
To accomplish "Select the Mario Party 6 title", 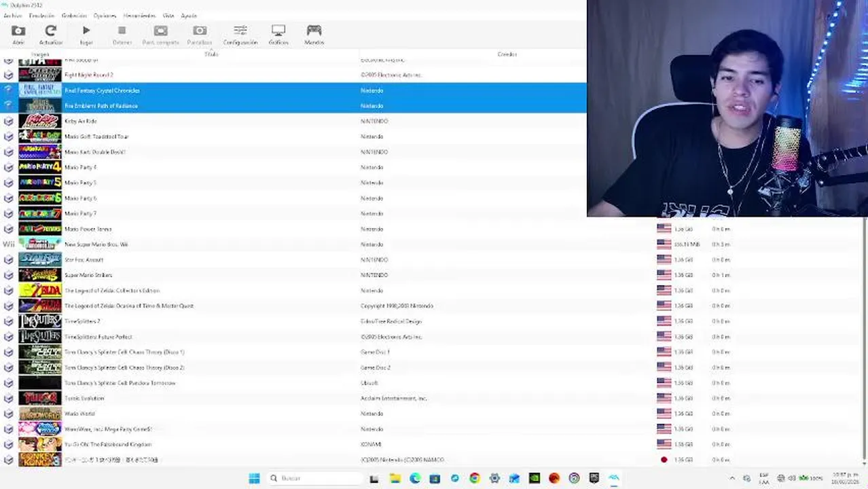I will pyautogui.click(x=80, y=198).
